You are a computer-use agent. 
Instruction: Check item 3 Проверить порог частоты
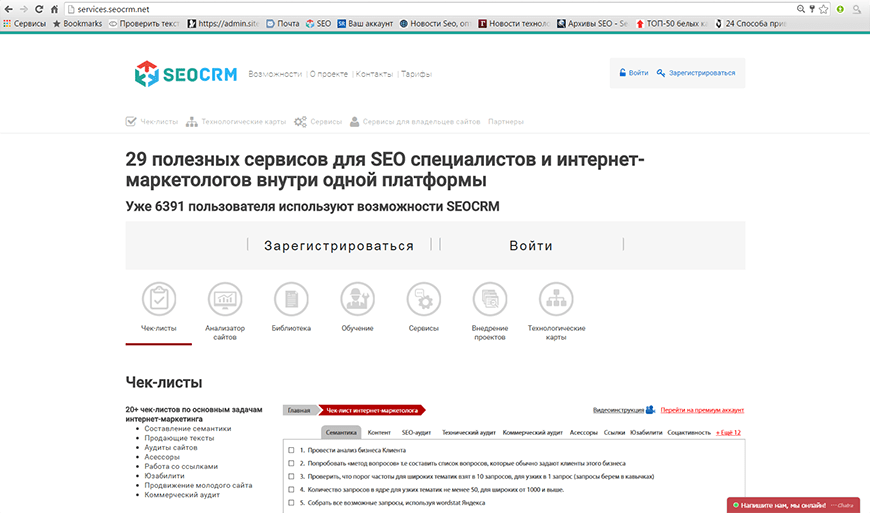[291, 476]
